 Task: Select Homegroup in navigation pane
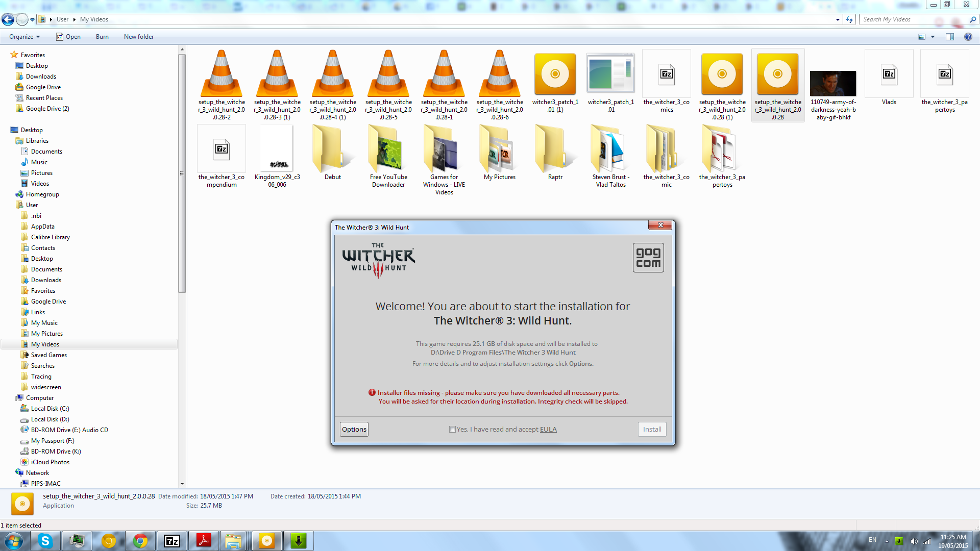pyautogui.click(x=42, y=194)
